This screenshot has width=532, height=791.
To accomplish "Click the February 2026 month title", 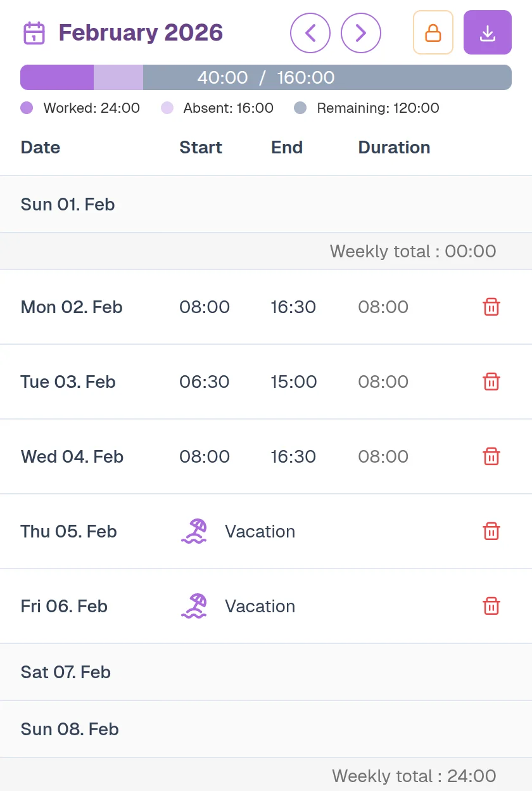I will [x=141, y=33].
